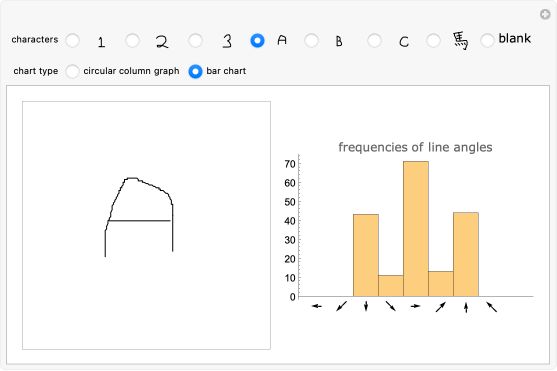Click the short bar above up-right arrow
Screen dimensions: 557x371
(441, 284)
